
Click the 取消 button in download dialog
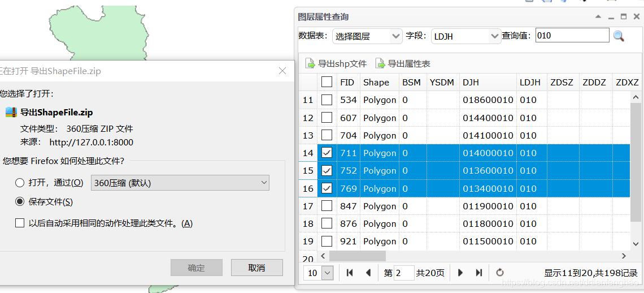tap(256, 268)
